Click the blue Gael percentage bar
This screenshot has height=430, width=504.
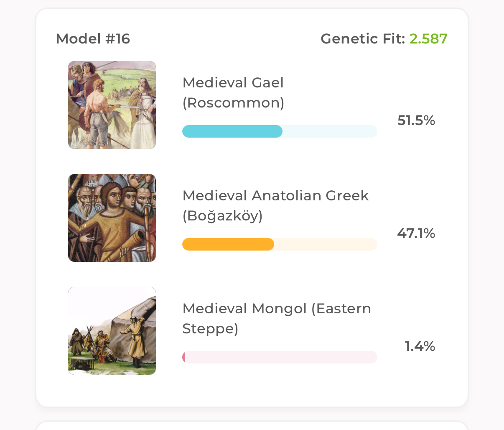[x=232, y=131]
